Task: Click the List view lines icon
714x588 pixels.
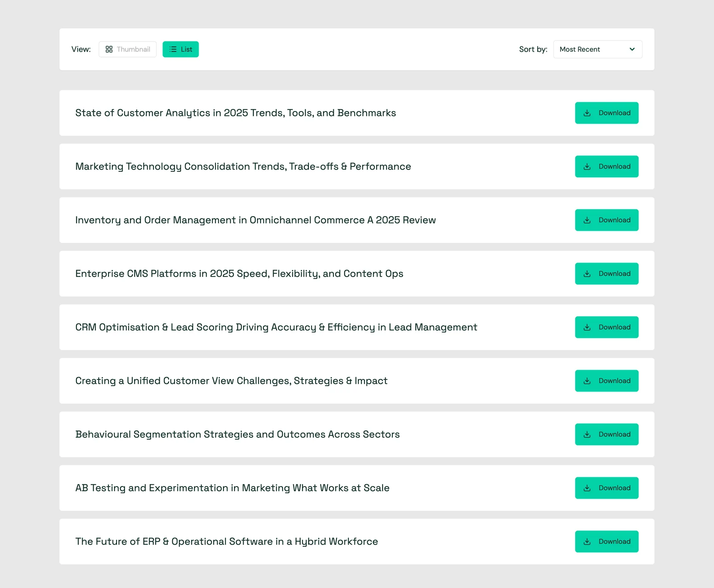Action: pyautogui.click(x=173, y=49)
